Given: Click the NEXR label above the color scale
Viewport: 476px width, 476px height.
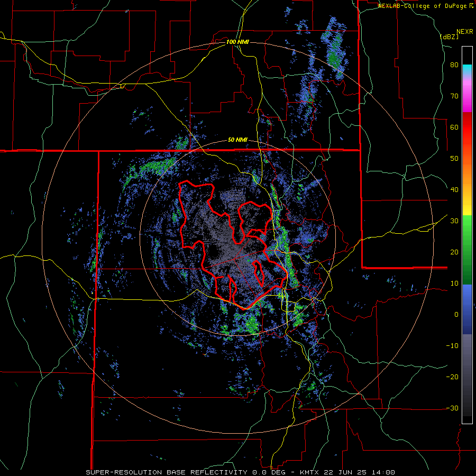Looking at the screenshot, I should click(464, 32).
